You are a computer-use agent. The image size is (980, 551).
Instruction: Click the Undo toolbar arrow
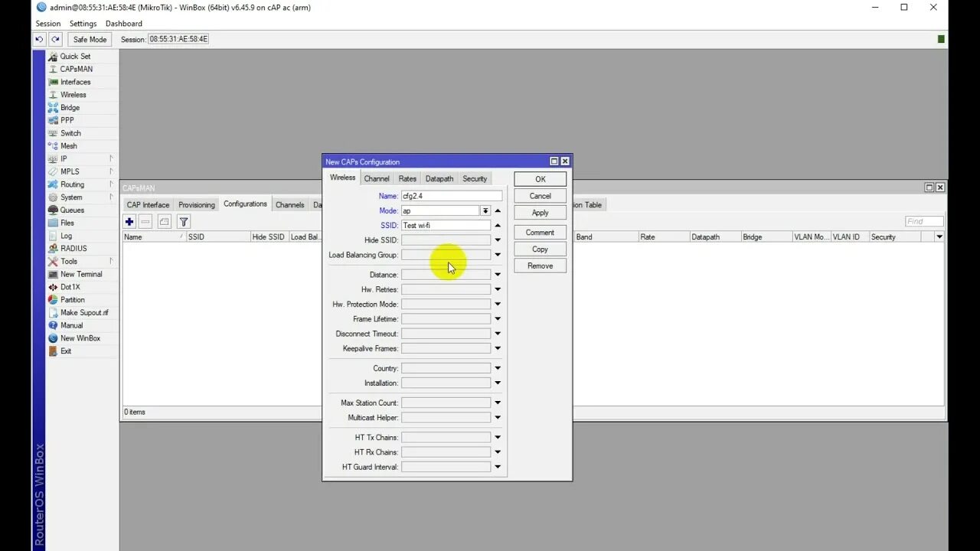point(40,39)
